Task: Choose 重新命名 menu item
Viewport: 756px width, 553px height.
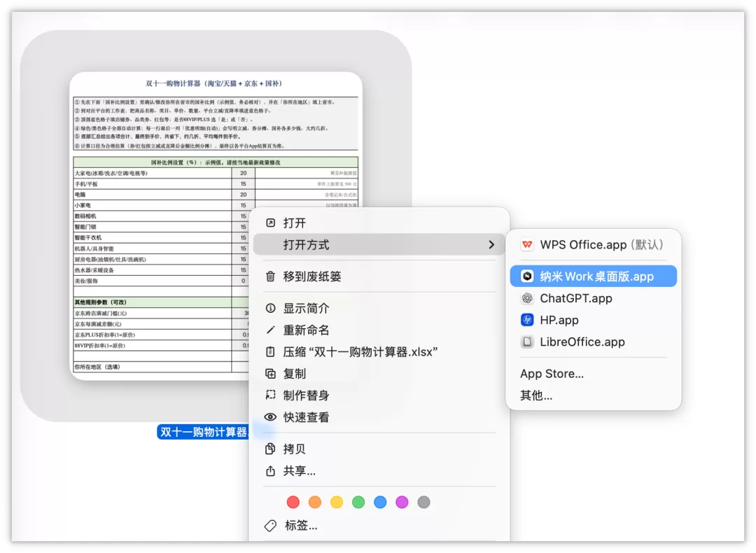Action: (x=379, y=330)
